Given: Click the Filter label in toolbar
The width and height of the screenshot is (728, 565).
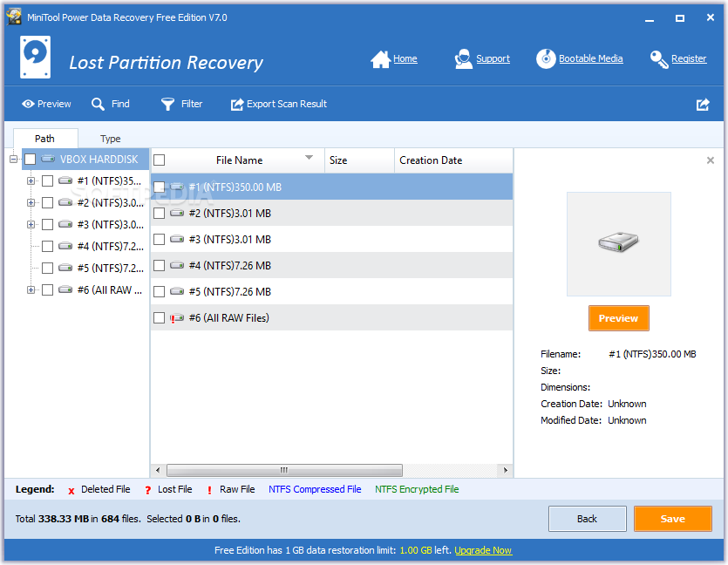Looking at the screenshot, I should coord(192,104).
